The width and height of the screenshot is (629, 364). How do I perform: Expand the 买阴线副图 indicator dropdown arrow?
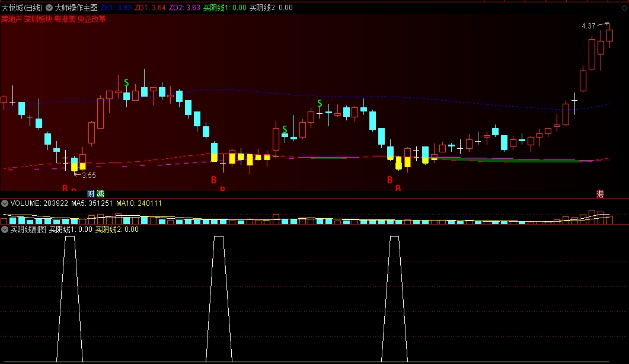click(x=5, y=229)
